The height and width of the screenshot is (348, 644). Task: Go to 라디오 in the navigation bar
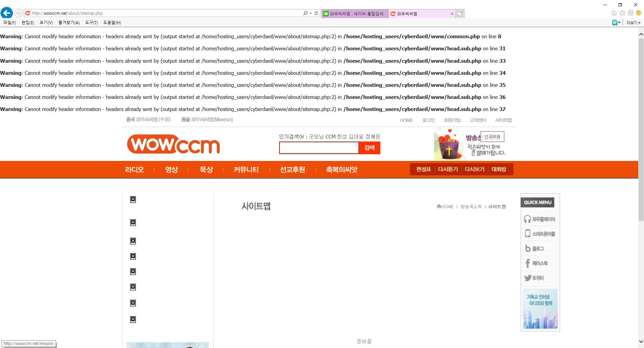coord(135,170)
